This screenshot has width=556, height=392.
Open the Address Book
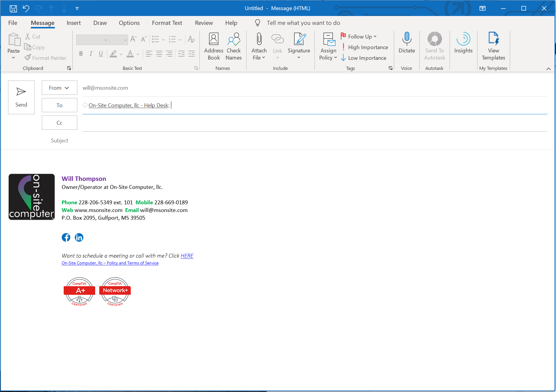214,46
